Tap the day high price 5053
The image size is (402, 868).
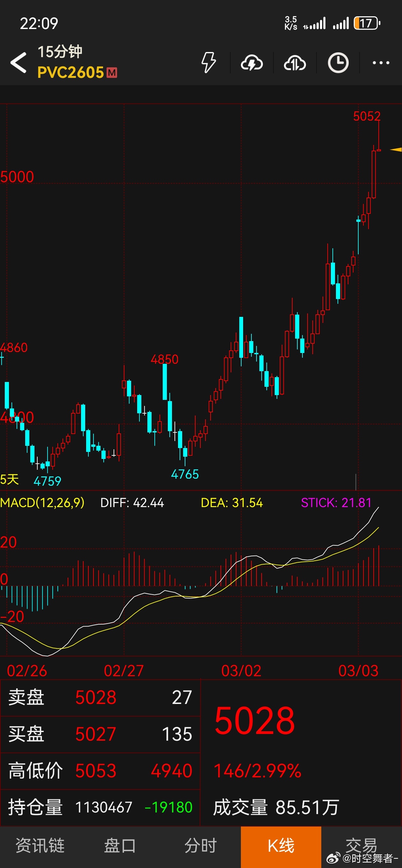(96, 771)
